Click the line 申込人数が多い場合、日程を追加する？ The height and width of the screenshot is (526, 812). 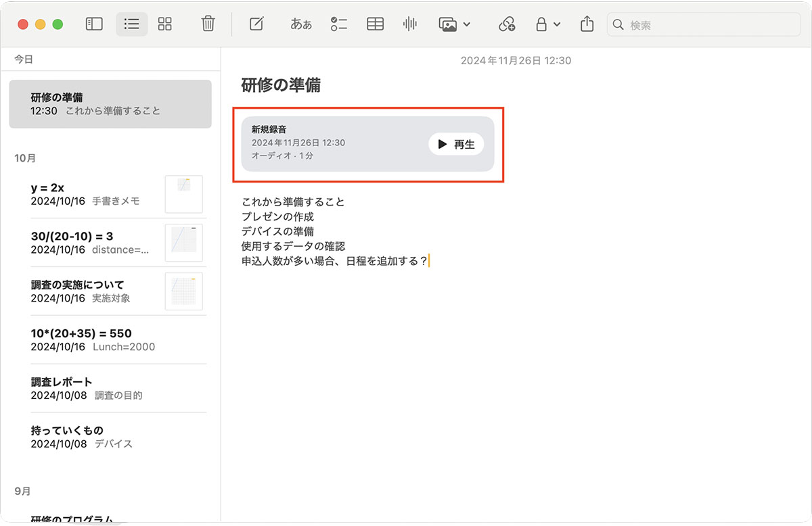click(335, 261)
